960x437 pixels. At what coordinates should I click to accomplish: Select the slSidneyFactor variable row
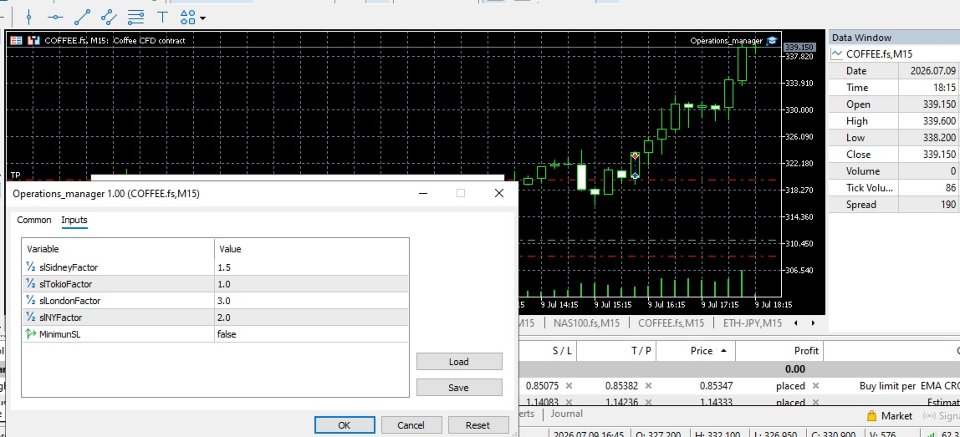[x=119, y=267]
